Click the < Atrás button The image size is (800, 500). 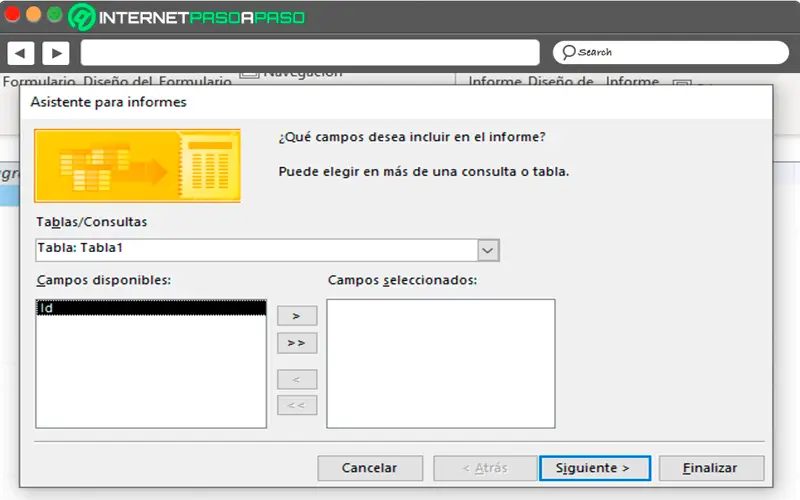point(485,468)
